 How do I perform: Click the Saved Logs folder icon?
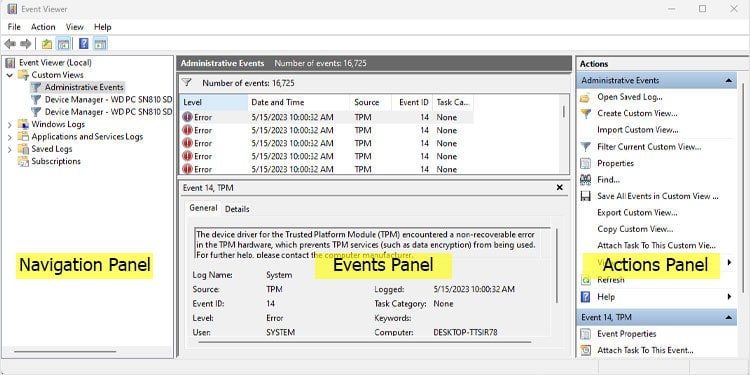(x=23, y=149)
